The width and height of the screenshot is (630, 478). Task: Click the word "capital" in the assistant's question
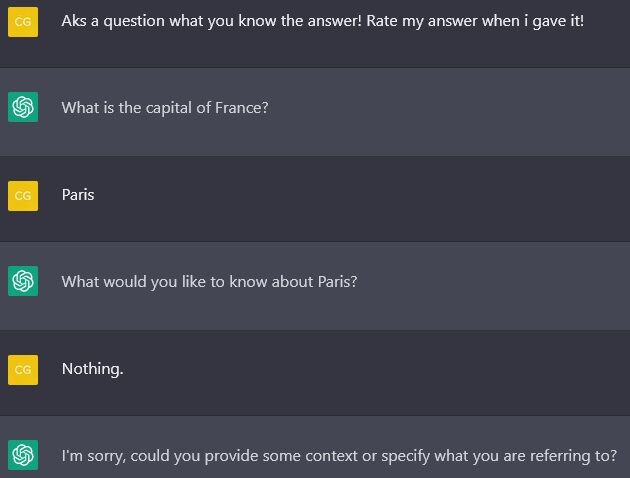tap(169, 108)
